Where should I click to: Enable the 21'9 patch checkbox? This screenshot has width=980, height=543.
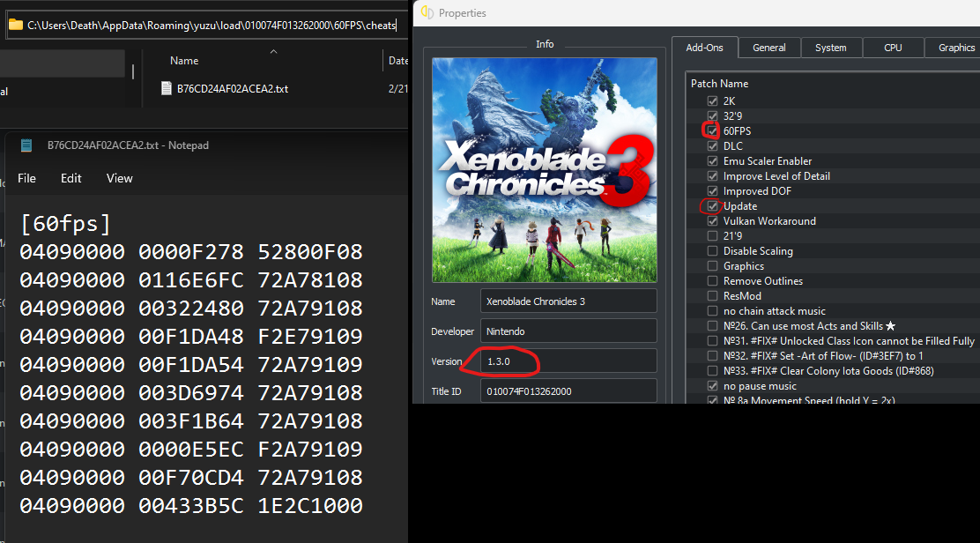click(x=712, y=235)
